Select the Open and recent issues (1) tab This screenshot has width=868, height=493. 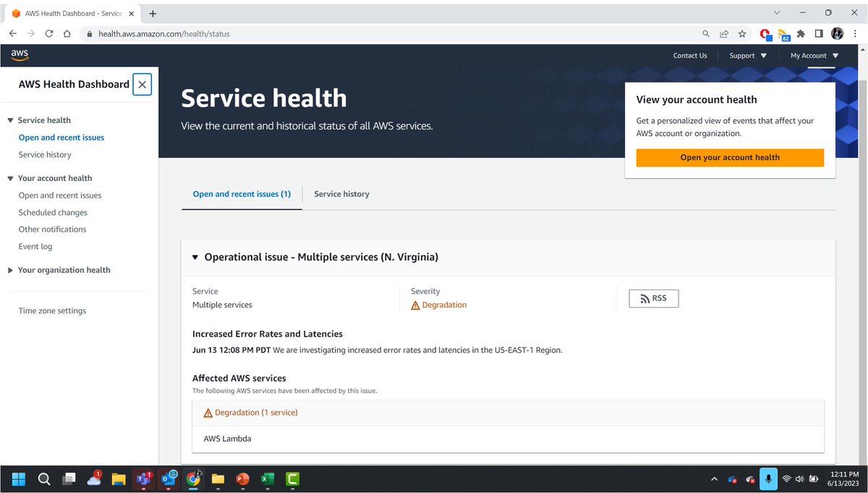point(242,194)
